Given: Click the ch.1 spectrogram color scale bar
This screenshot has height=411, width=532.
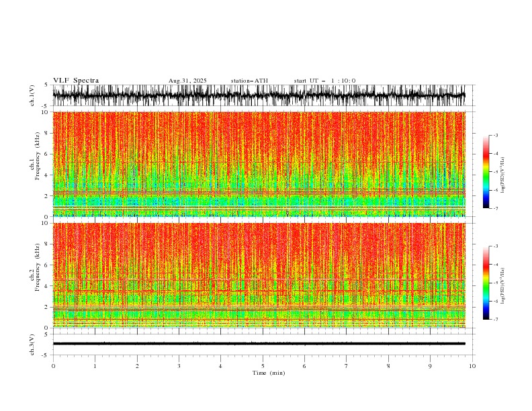Looking at the screenshot, I should [x=486, y=171].
